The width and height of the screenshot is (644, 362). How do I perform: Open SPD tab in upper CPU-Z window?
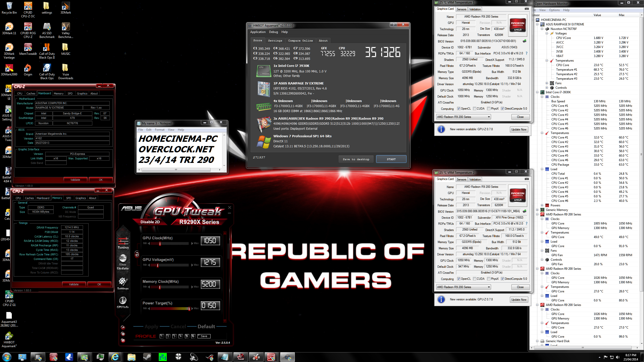pyautogui.click(x=70, y=94)
